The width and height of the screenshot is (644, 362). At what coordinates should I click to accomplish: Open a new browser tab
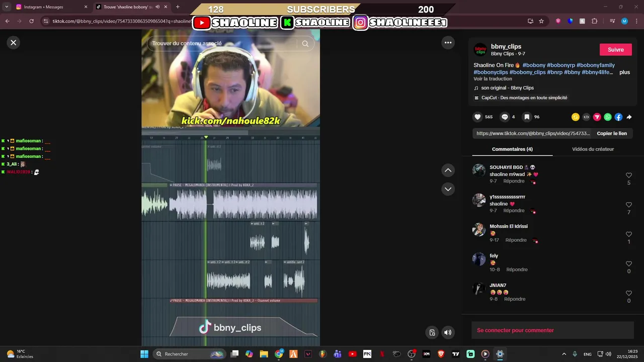(178, 7)
